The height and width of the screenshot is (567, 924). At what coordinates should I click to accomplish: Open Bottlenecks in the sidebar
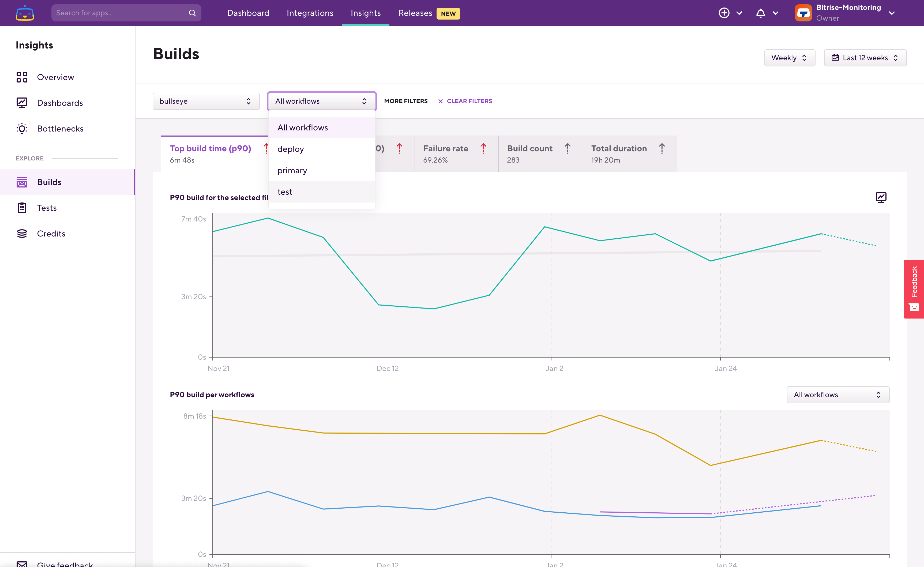coord(60,129)
